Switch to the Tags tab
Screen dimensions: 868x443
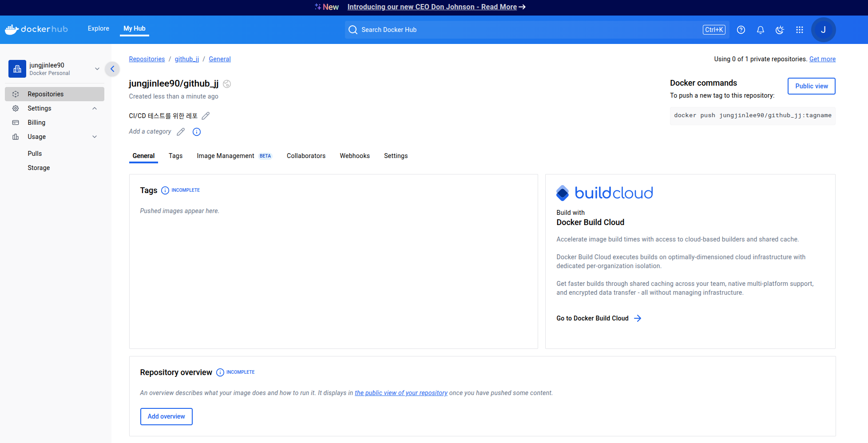[x=176, y=156]
